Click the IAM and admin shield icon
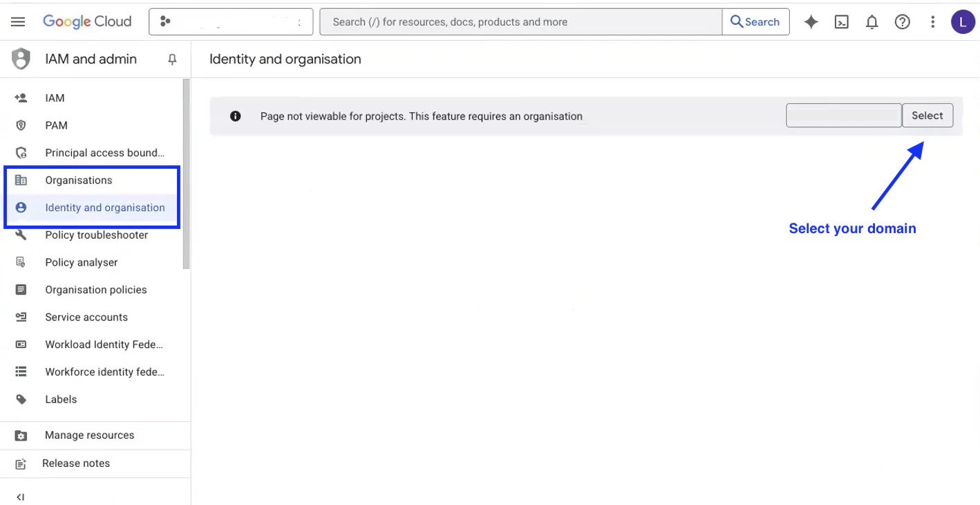Viewport: 980px width, 505px height. click(x=21, y=59)
